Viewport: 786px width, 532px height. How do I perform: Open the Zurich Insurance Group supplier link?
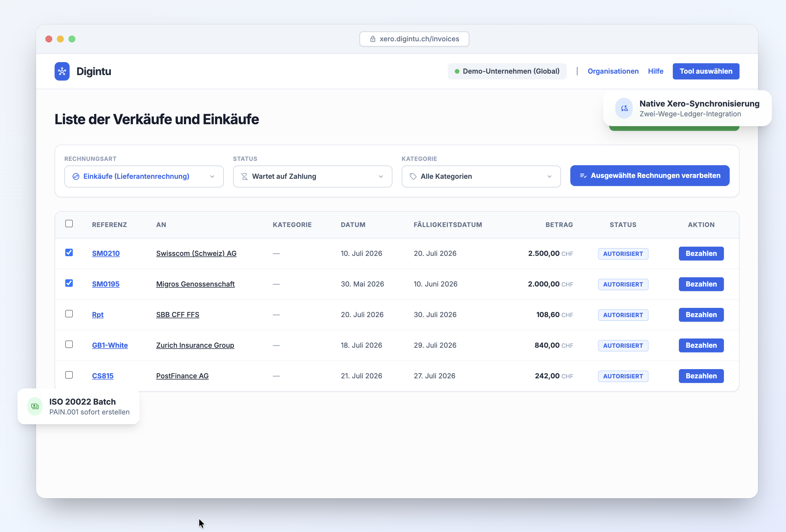click(195, 345)
